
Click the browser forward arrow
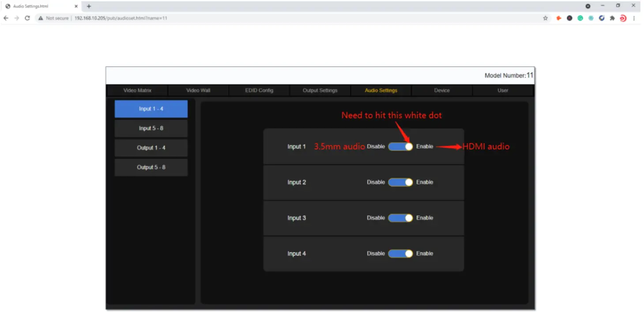[16, 18]
